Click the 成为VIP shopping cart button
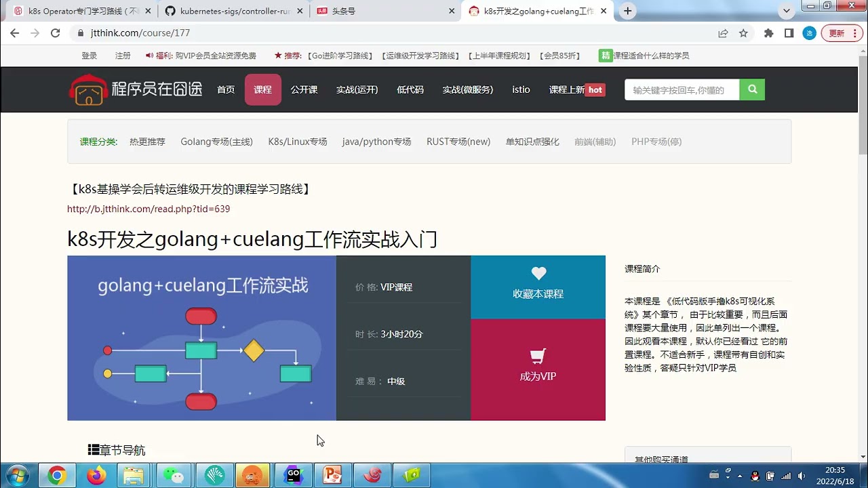The height and width of the screenshot is (488, 868). coord(538,370)
